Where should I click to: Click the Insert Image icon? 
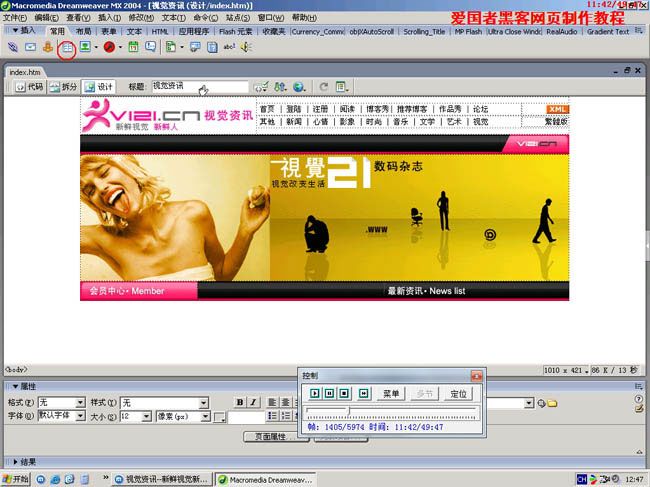click(86, 47)
